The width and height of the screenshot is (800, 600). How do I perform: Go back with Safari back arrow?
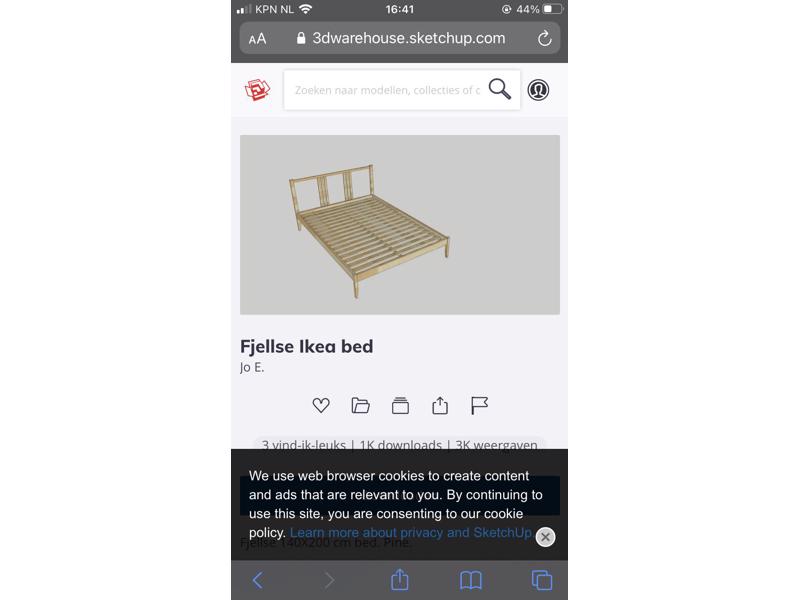258,580
